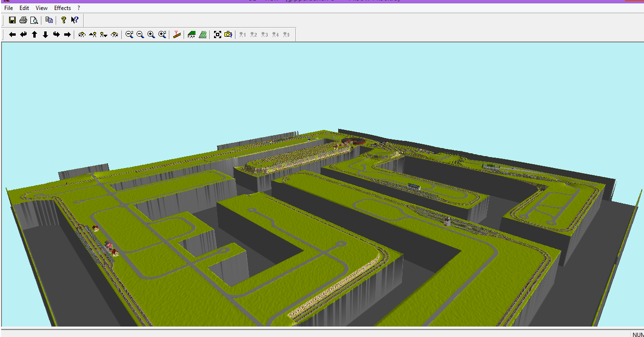Screen dimensions: 644x337
Task: Click the fit-to-window frame icon
Action: (x=217, y=35)
